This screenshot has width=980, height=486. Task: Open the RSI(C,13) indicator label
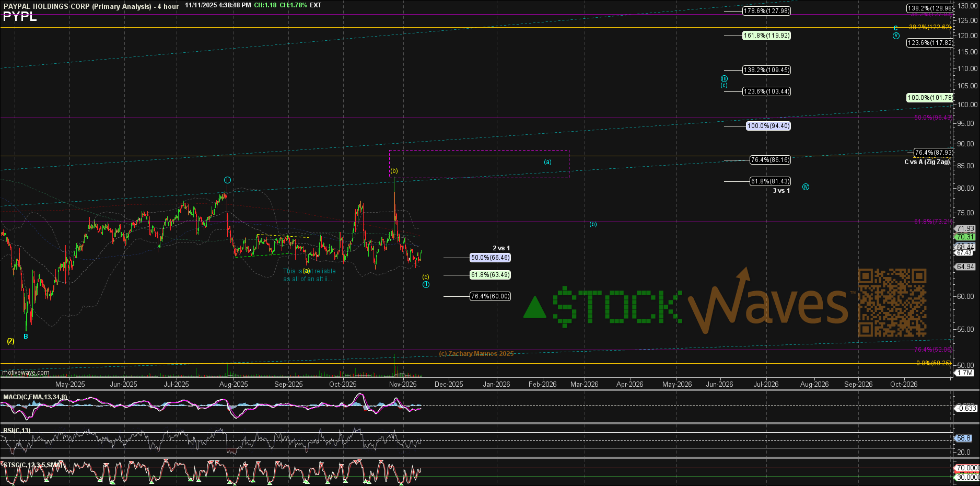(x=17, y=431)
